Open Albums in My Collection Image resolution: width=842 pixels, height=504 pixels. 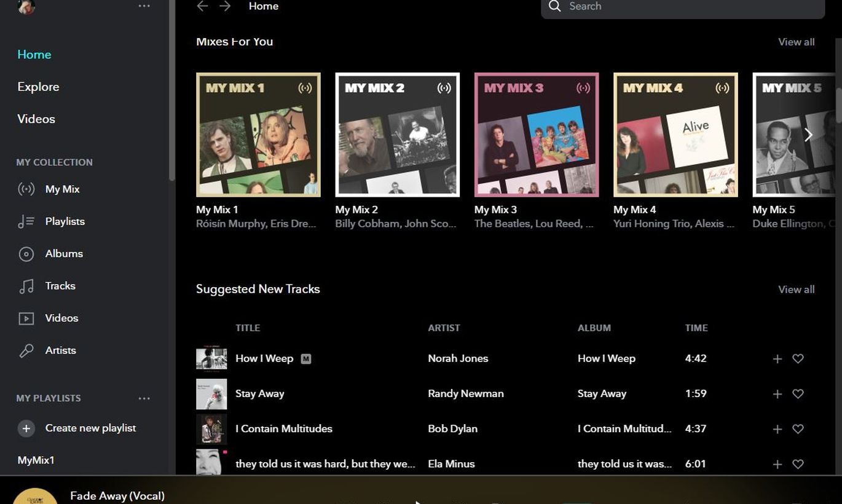tap(64, 253)
